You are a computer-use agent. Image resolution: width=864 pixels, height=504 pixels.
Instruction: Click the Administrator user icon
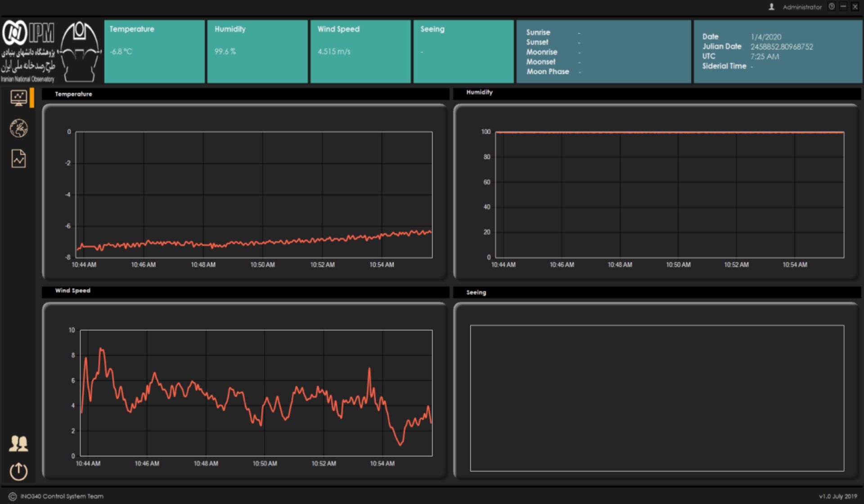pos(771,7)
